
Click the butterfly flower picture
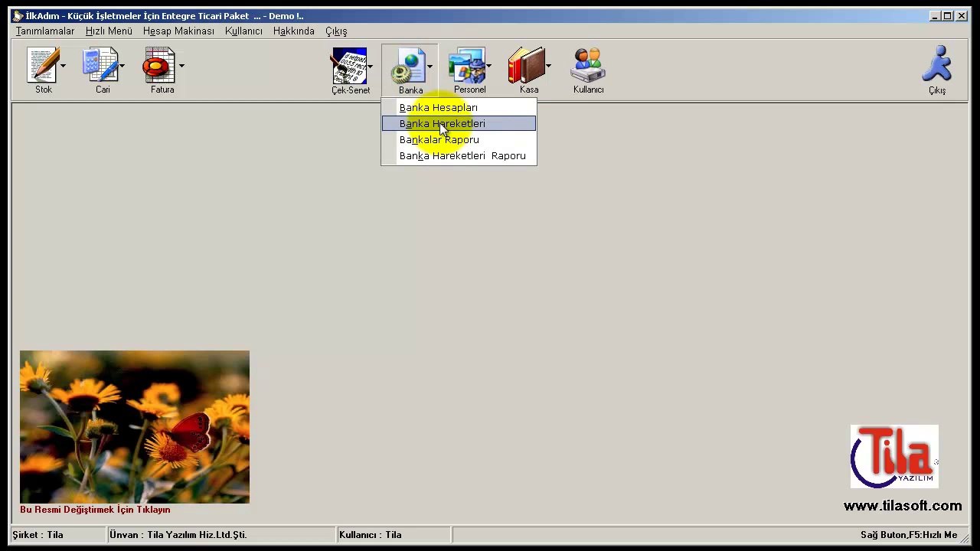(135, 427)
